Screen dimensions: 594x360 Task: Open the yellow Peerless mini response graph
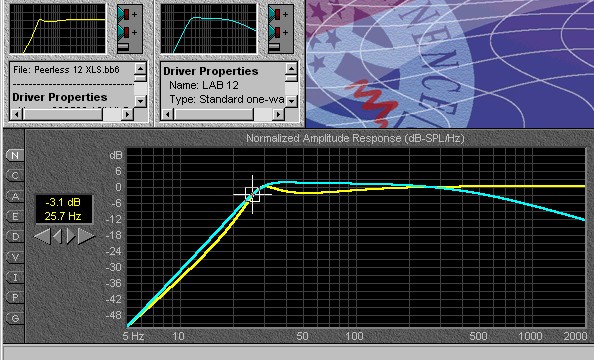click(x=58, y=29)
